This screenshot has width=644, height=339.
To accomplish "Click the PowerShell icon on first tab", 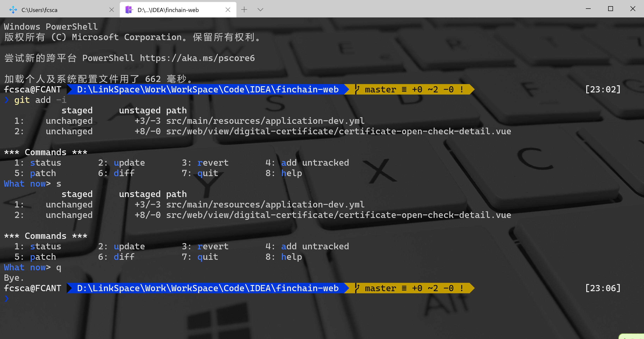I will tap(13, 10).
